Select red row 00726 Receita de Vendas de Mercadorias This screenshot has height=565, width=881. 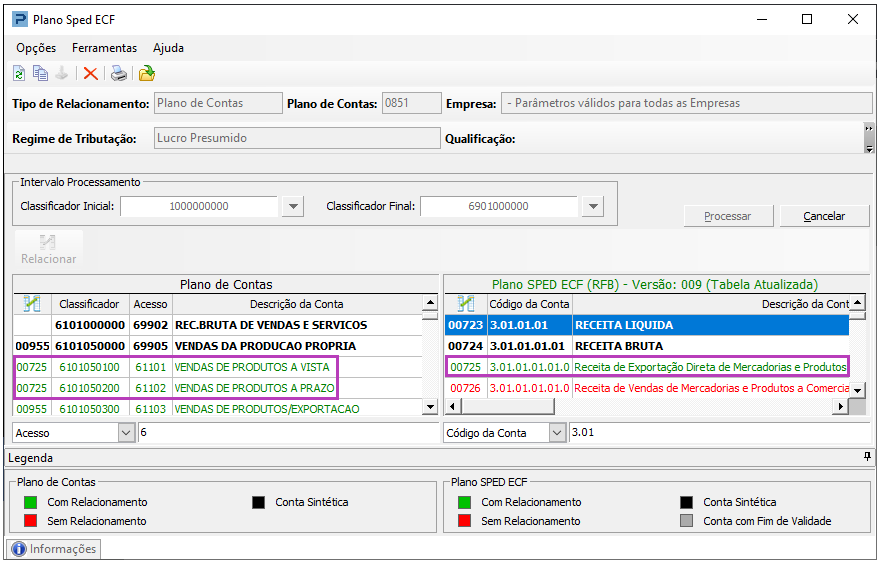pyautogui.click(x=647, y=388)
